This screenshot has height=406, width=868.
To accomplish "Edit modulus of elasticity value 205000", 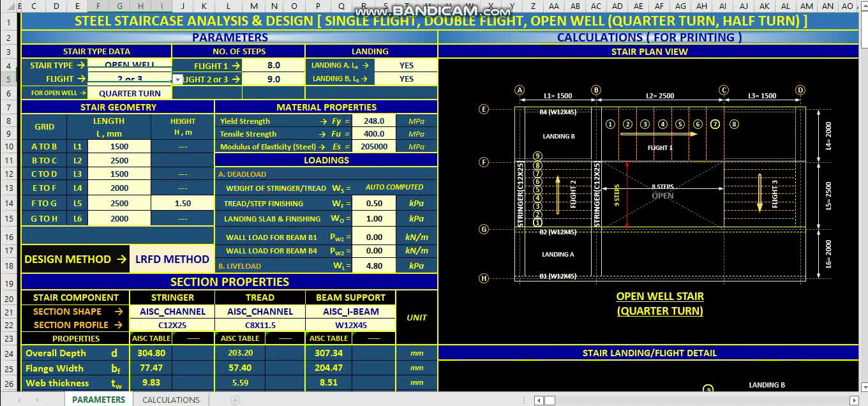I will click(373, 147).
